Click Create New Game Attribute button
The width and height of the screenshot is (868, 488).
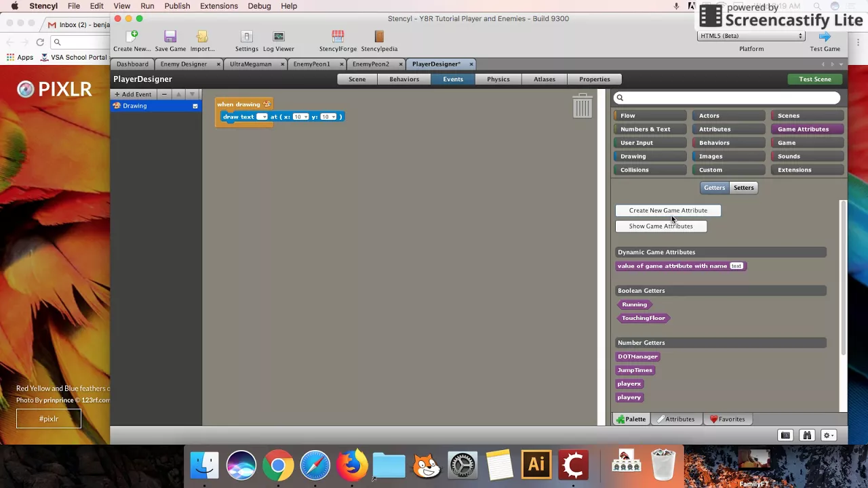668,211
